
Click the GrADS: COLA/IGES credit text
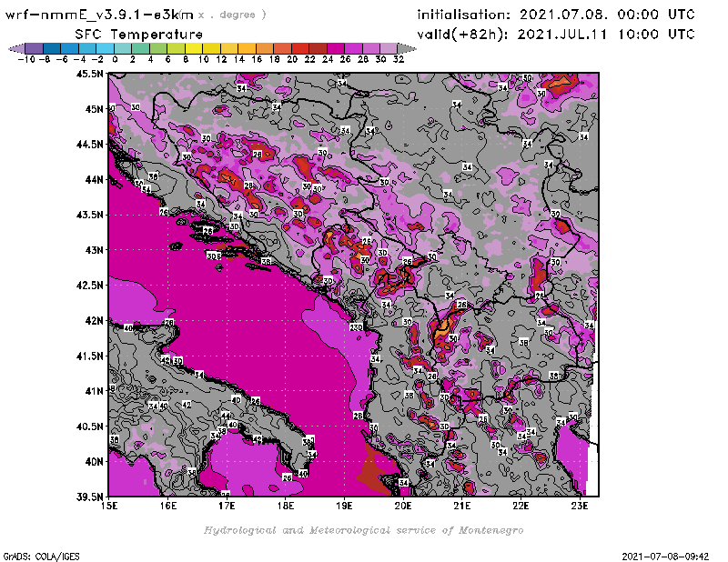[41, 557]
